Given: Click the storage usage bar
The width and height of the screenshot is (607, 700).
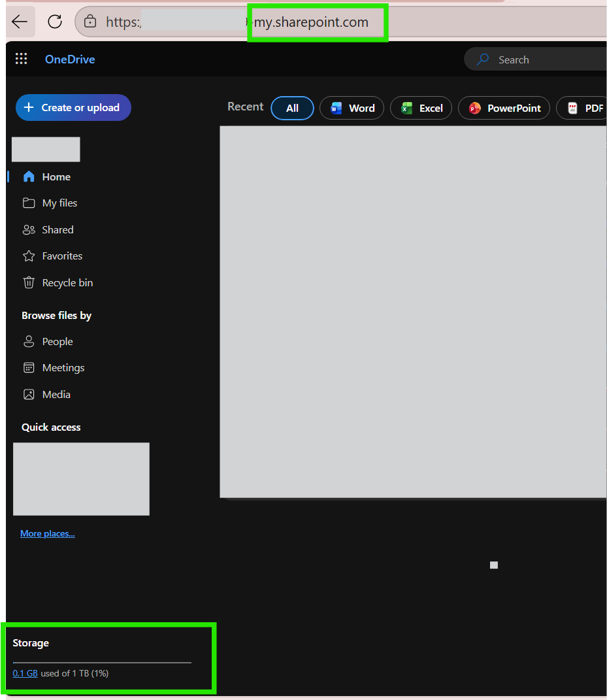Looking at the screenshot, I should [x=102, y=663].
